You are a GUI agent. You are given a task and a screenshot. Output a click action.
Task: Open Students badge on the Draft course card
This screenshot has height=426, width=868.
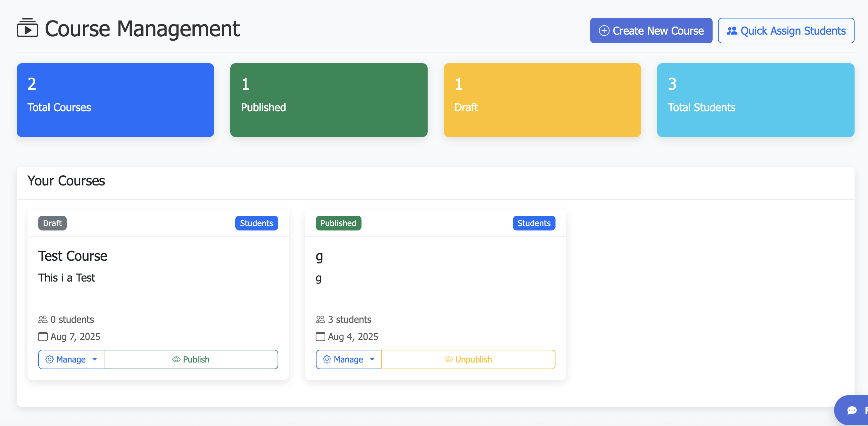pos(256,223)
